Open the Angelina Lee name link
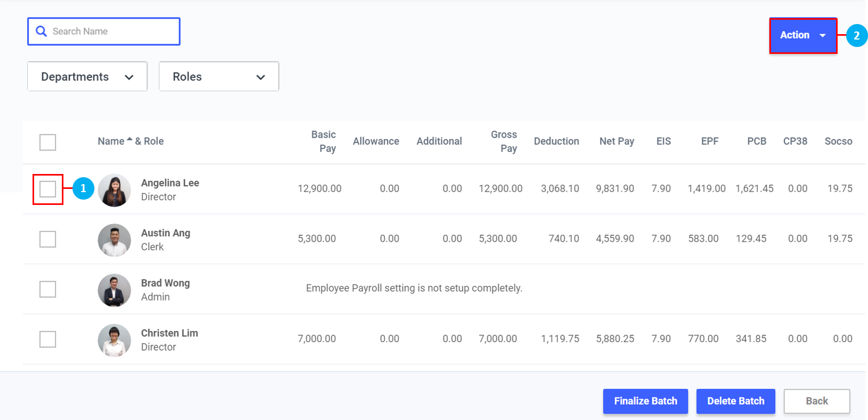868x420 pixels. (170, 183)
